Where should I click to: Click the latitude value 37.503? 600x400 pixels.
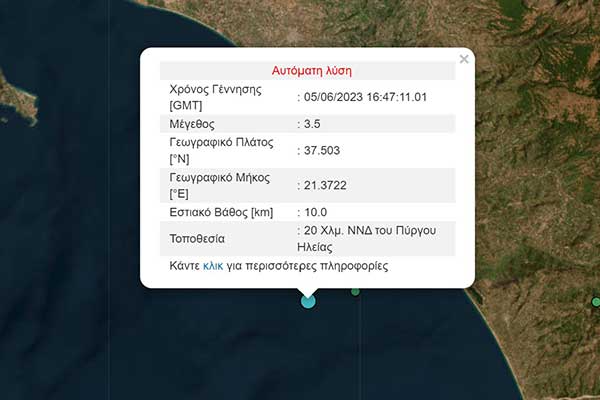click(x=323, y=150)
